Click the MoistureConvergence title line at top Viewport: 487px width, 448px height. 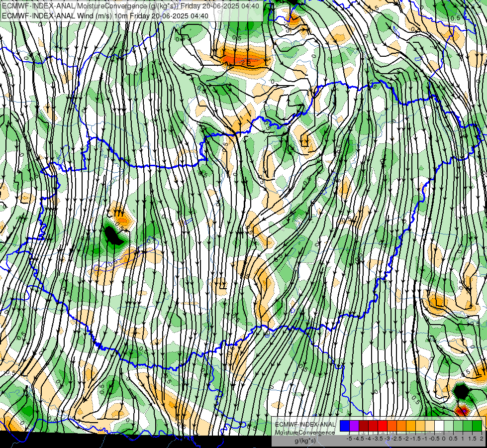click(x=130, y=6)
